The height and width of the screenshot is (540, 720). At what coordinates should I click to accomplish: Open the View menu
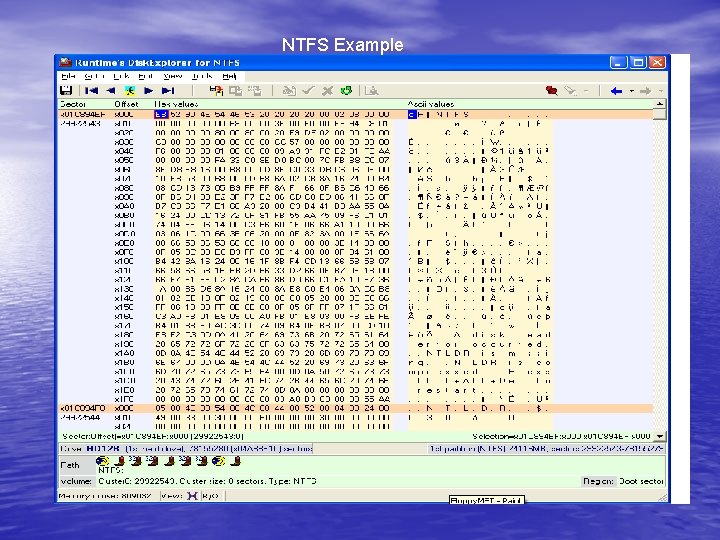[x=173, y=76]
